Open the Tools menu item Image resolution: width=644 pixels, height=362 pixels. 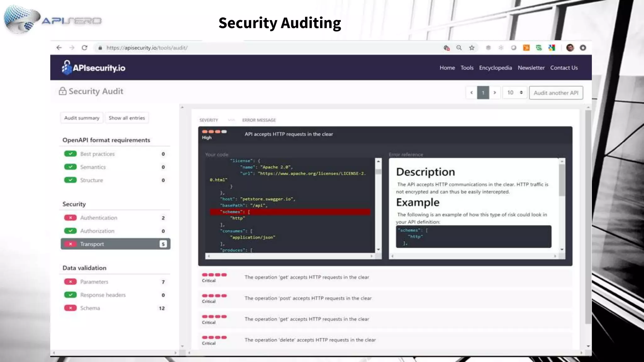tap(467, 68)
